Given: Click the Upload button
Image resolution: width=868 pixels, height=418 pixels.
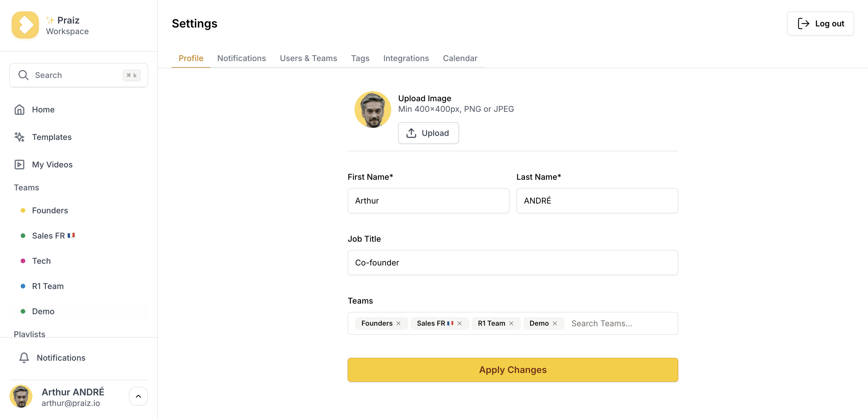Looking at the screenshot, I should [428, 133].
